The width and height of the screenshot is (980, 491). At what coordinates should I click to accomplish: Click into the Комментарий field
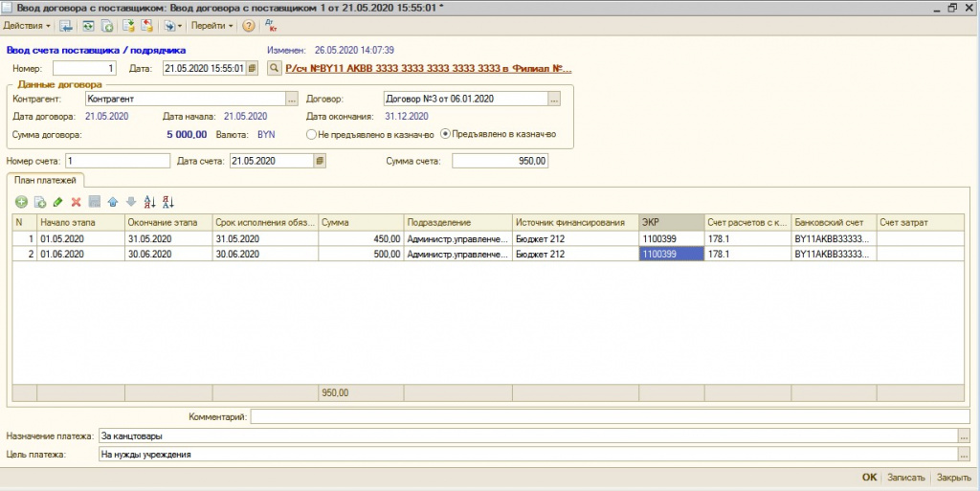(x=611, y=416)
